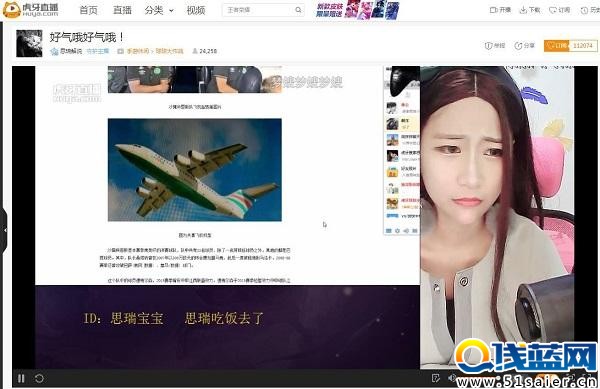Pause the live video
Image resolution: width=600 pixels, height=389 pixels.
21,378
